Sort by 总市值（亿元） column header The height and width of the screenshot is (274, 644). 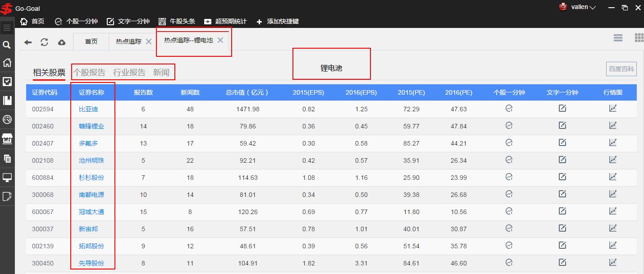click(x=247, y=92)
